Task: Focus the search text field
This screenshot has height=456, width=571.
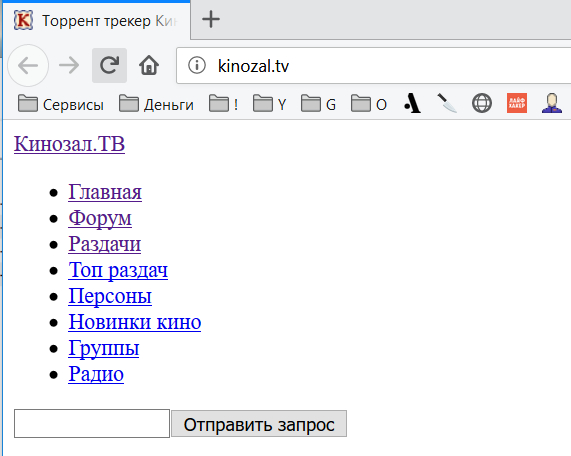Action: pos(92,424)
